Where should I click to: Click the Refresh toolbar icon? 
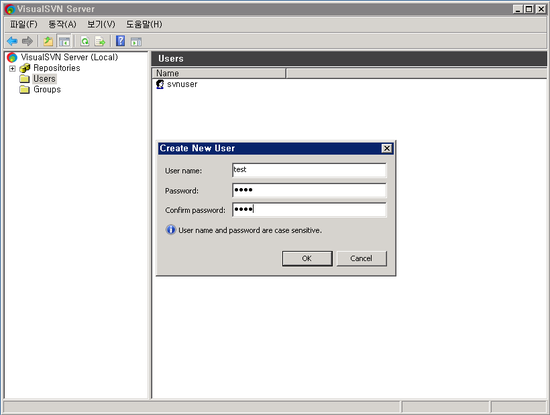[85, 41]
